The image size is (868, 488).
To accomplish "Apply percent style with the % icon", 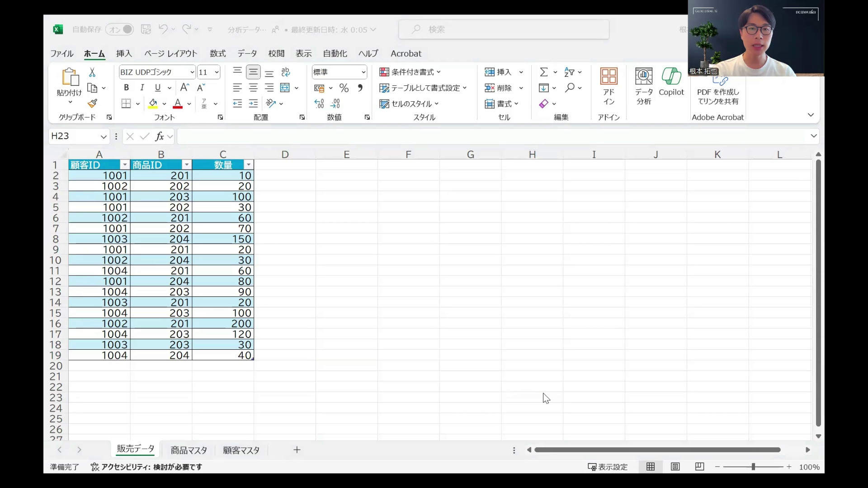I will (x=344, y=88).
